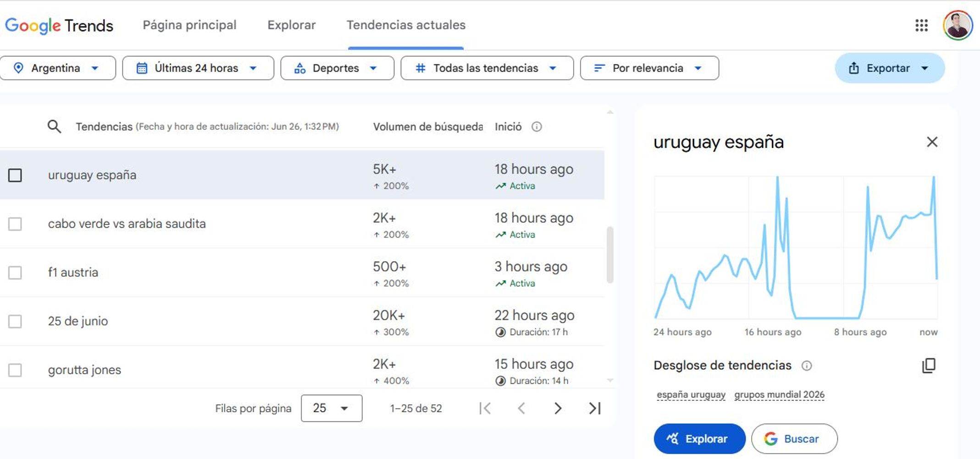Close the uruguay españa detail panel
980x459 pixels.
coord(932,142)
